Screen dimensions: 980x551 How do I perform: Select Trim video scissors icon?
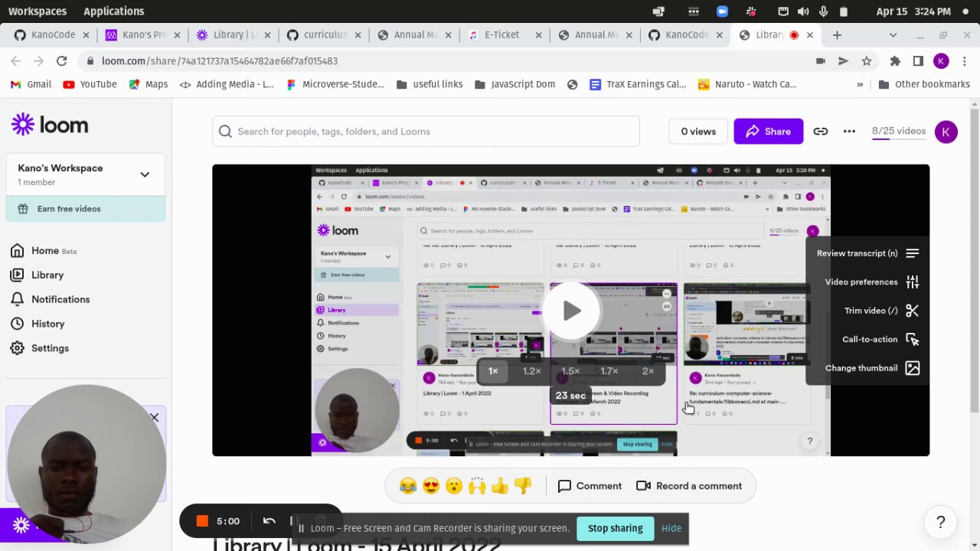click(912, 311)
